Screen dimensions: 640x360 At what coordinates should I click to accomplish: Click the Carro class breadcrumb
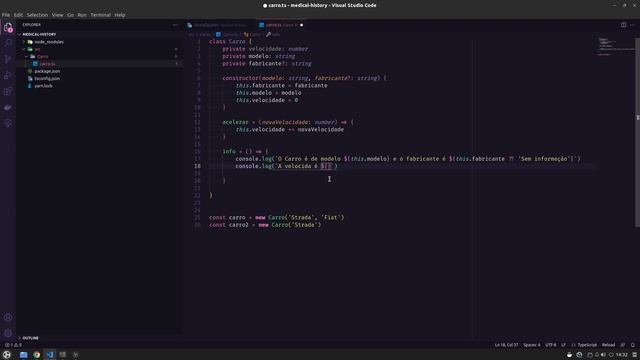tap(252, 35)
